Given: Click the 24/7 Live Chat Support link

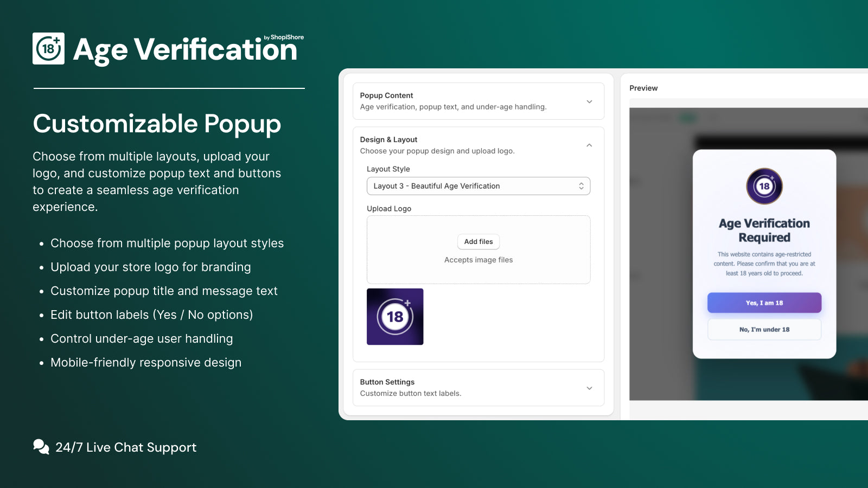Looking at the screenshot, I should tap(126, 447).
